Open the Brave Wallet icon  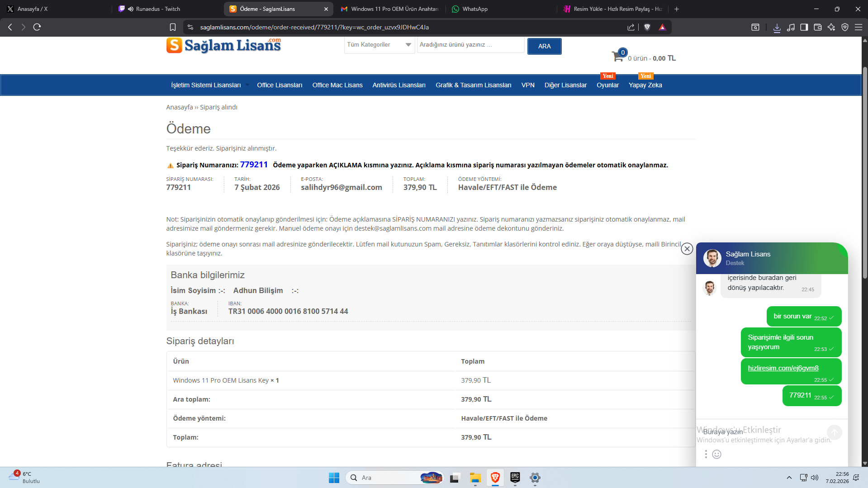pyautogui.click(x=818, y=27)
